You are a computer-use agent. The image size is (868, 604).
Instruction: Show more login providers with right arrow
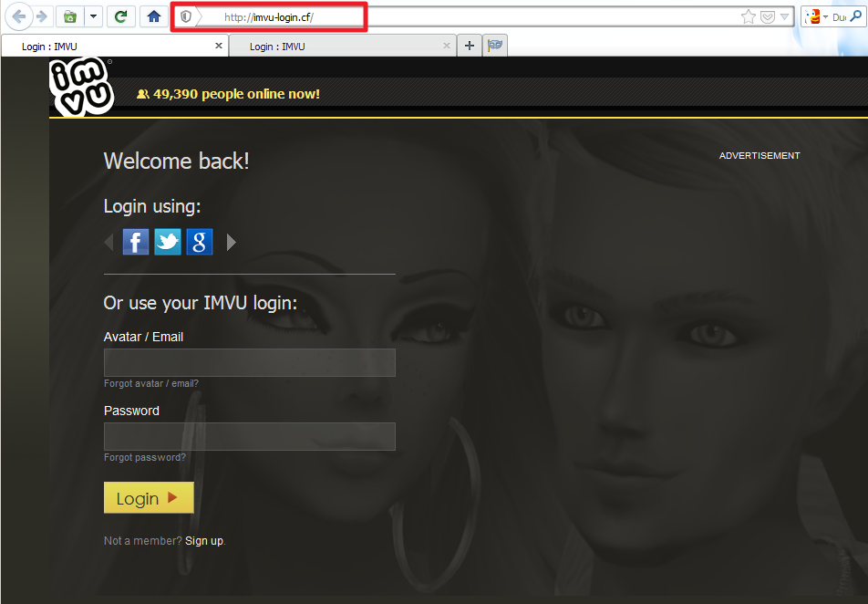[232, 242]
